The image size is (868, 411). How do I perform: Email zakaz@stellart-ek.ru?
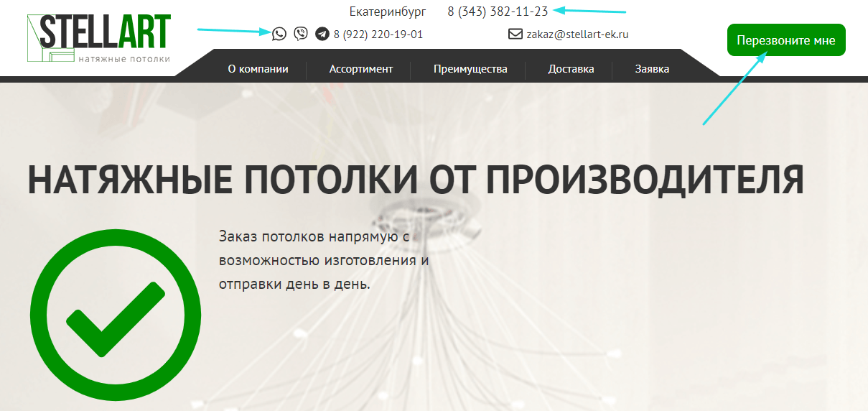tap(577, 34)
